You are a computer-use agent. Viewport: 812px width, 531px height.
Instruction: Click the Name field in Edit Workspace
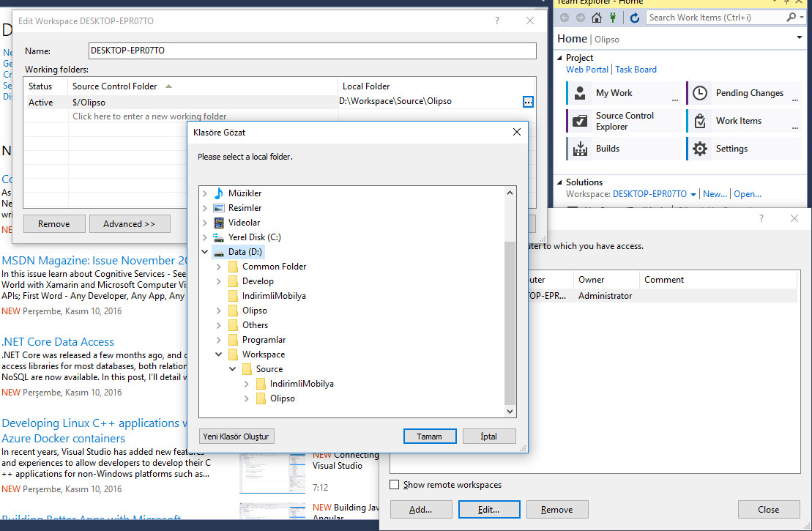[312, 51]
